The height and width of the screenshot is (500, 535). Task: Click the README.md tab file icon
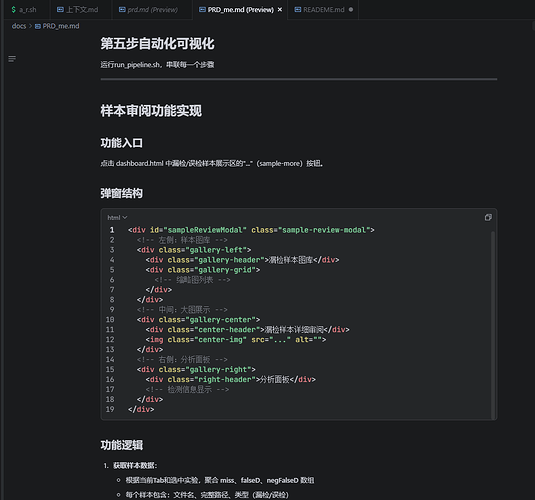pyautogui.click(x=298, y=10)
